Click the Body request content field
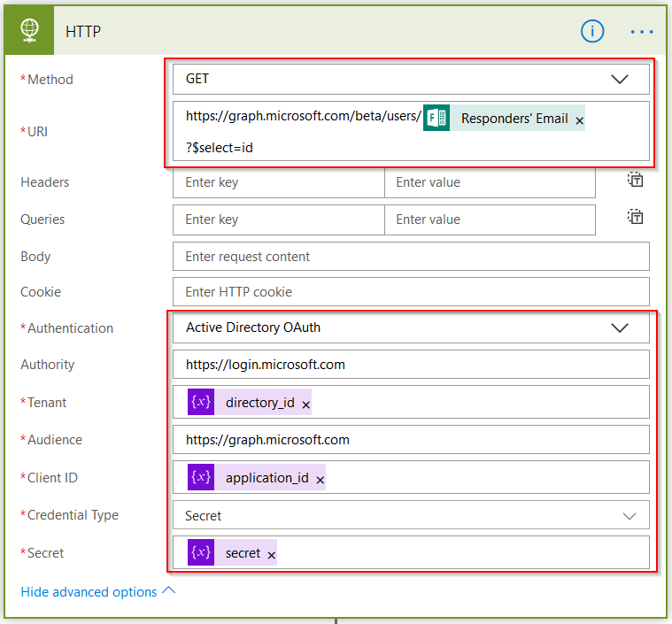The image size is (672, 624). (x=411, y=257)
